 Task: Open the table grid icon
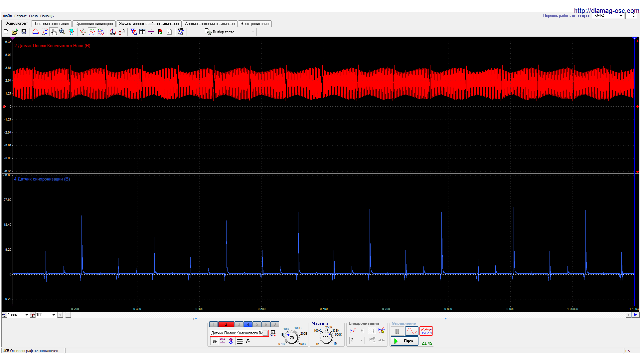pos(142,32)
